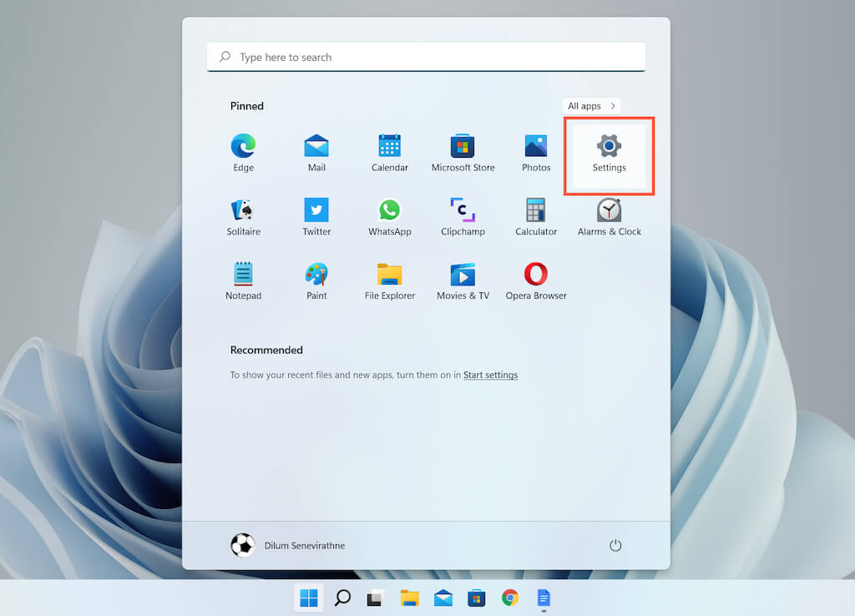The image size is (855, 616).
Task: Open File Explorer on the taskbar
Action: pyautogui.click(x=409, y=598)
